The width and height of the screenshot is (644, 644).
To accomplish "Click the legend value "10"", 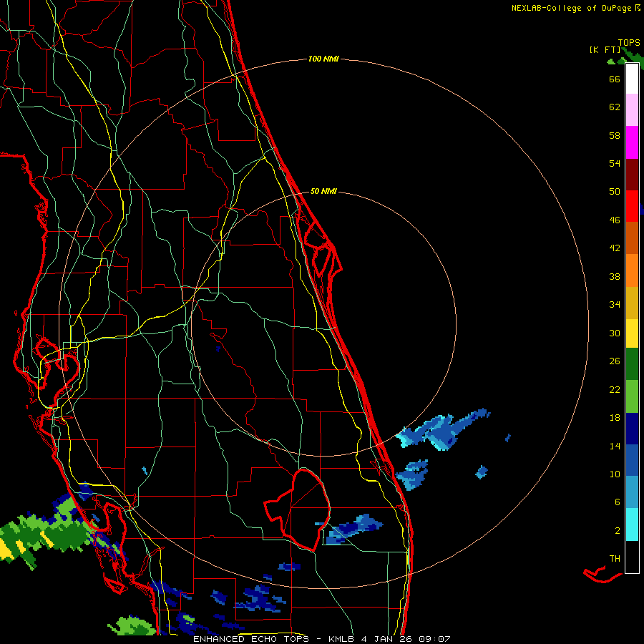I will [615, 474].
